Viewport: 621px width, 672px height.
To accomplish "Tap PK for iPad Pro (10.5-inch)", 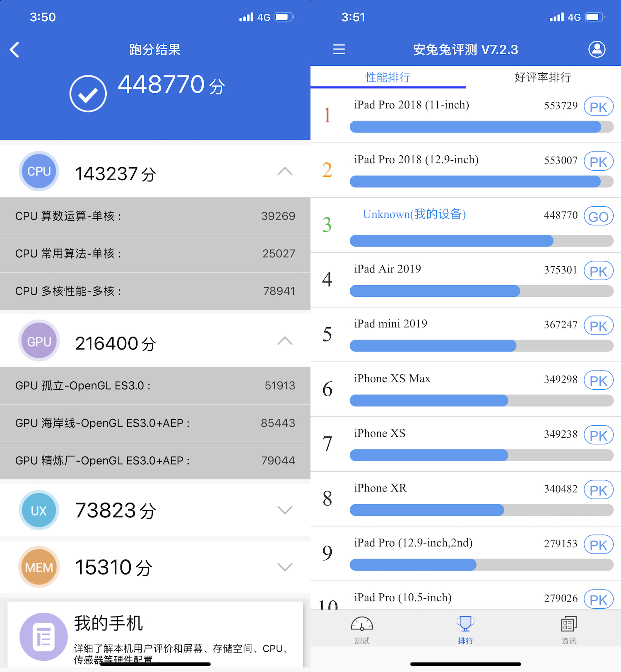I will [x=598, y=599].
